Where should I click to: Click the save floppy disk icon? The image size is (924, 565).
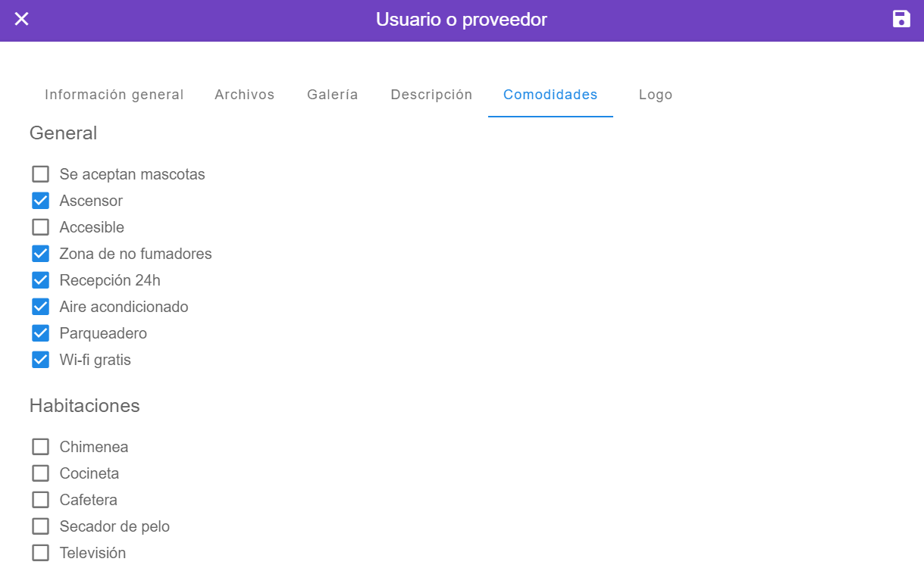point(901,20)
